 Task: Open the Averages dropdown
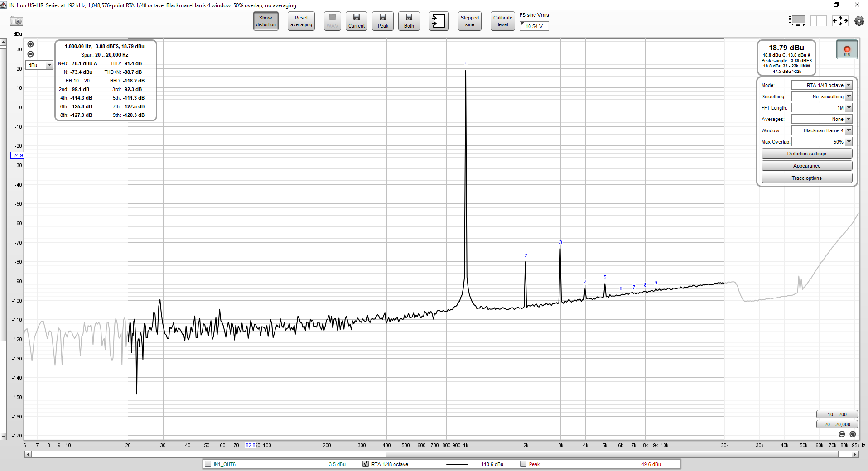[x=822, y=119]
